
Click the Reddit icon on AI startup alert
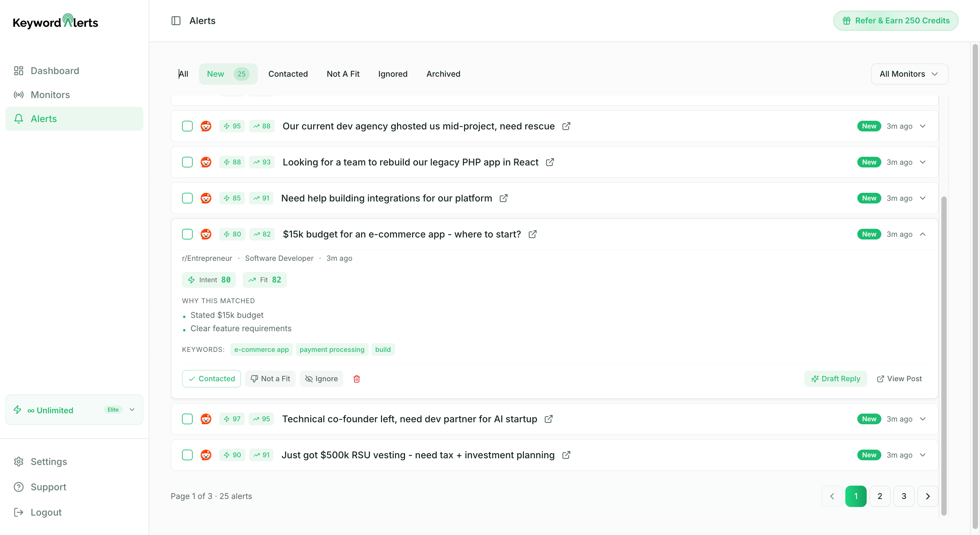tap(206, 419)
